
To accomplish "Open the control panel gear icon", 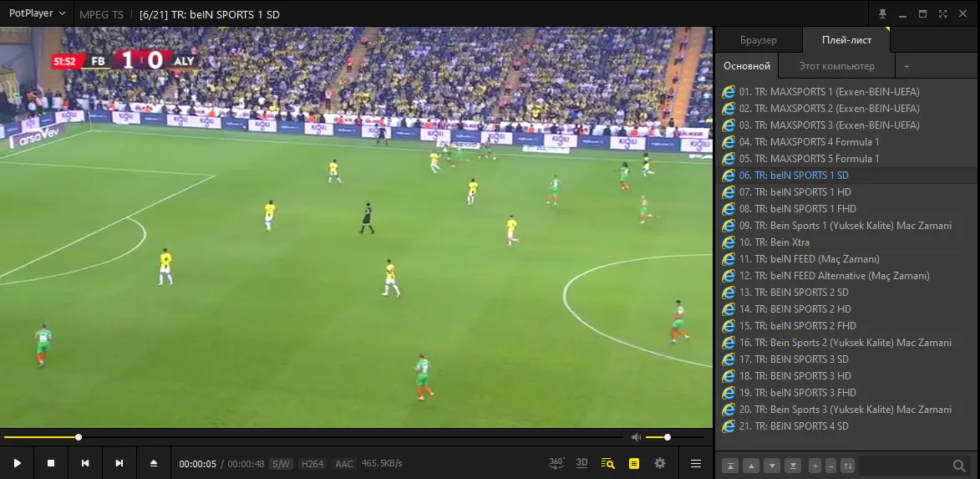I will [660, 463].
